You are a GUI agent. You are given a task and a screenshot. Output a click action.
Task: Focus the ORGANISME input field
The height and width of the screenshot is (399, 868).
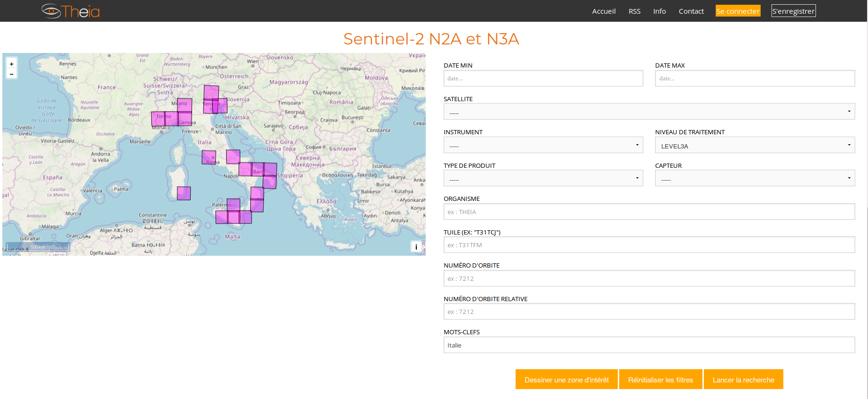[x=649, y=212]
